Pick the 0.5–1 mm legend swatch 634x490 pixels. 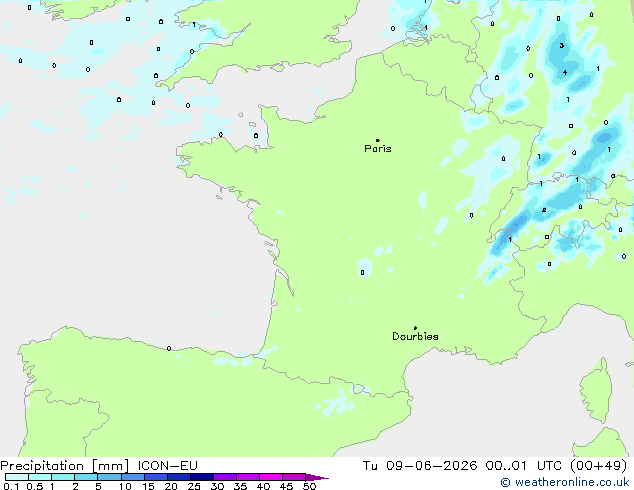40,477
